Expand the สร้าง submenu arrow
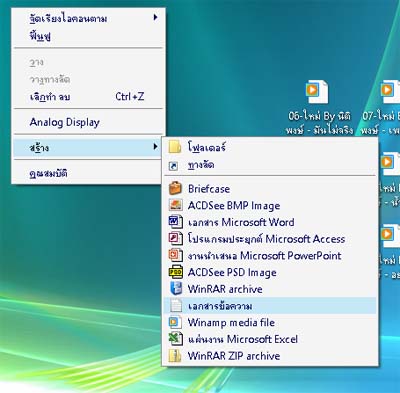 click(x=155, y=146)
